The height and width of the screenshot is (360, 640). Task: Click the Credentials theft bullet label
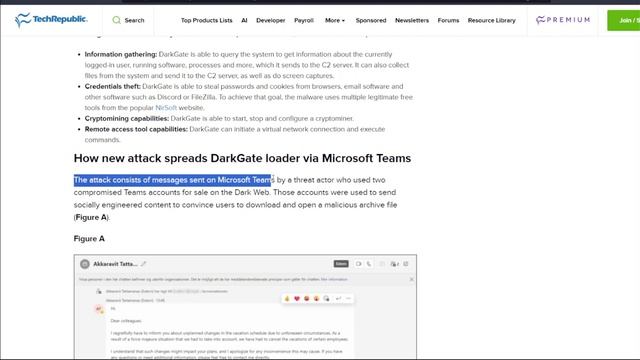(x=112, y=87)
